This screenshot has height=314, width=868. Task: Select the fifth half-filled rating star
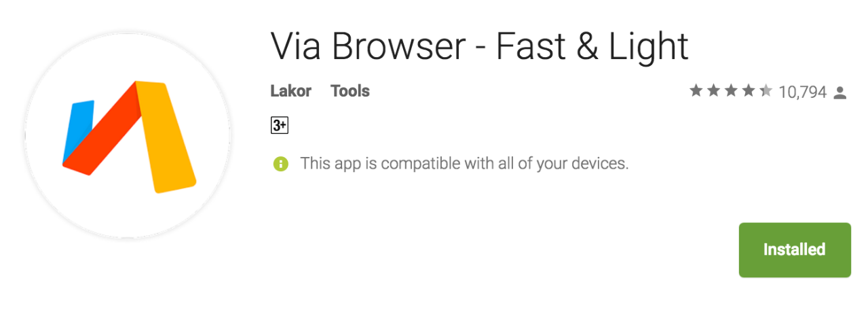coord(766,90)
